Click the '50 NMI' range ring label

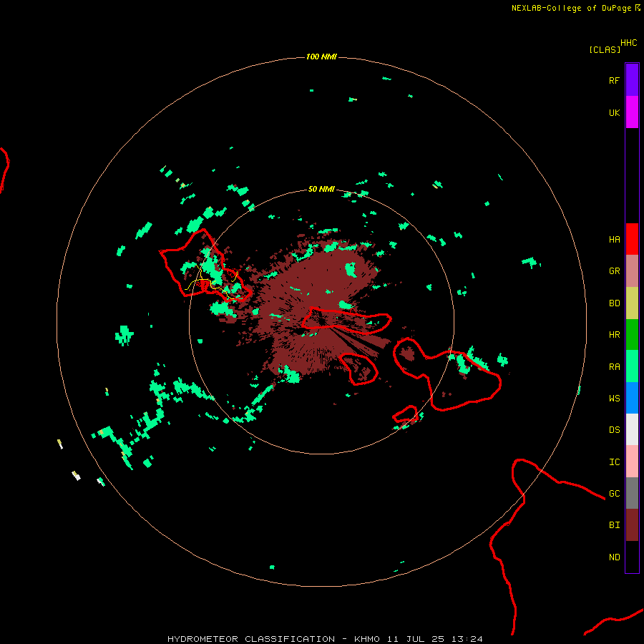[321, 189]
